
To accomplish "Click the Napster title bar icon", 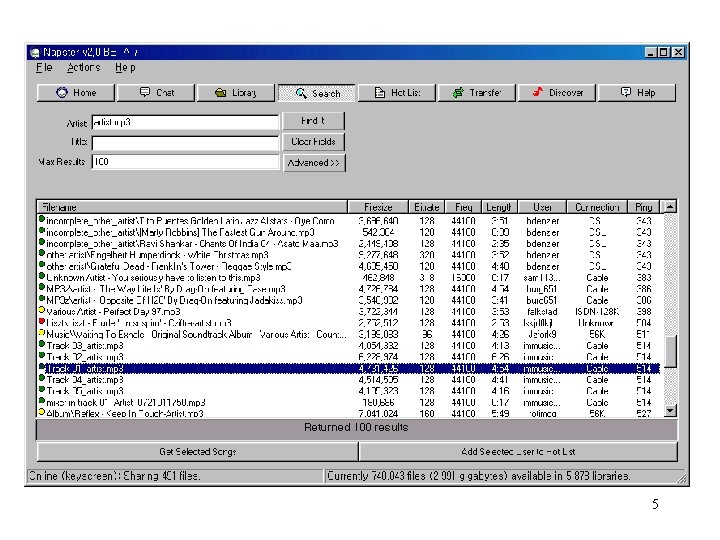I will tap(35, 52).
